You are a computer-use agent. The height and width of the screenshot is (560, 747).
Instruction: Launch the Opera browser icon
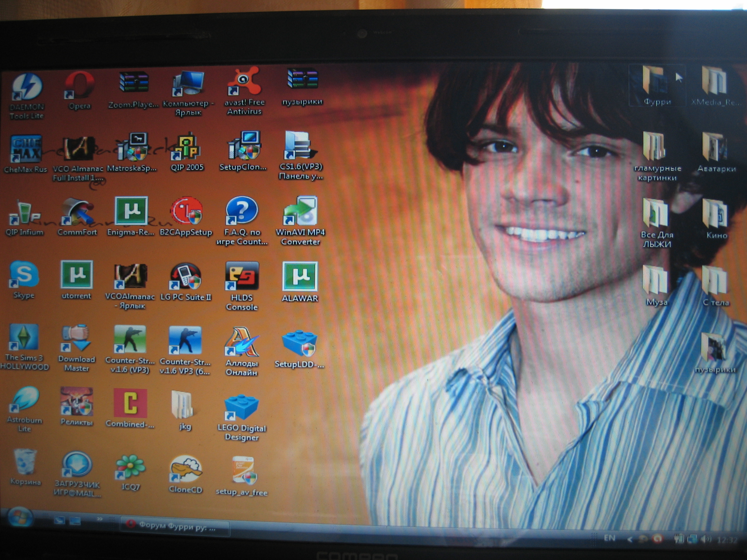80,85
